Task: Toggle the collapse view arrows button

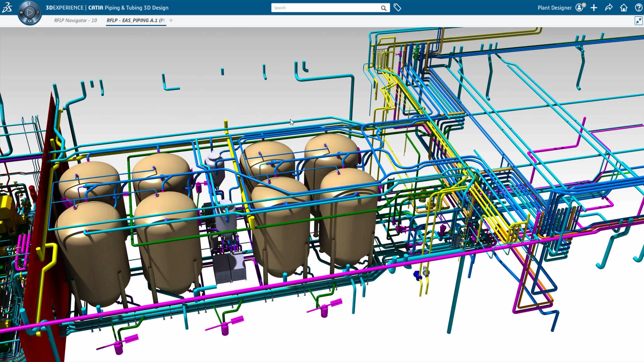Action: (638, 21)
